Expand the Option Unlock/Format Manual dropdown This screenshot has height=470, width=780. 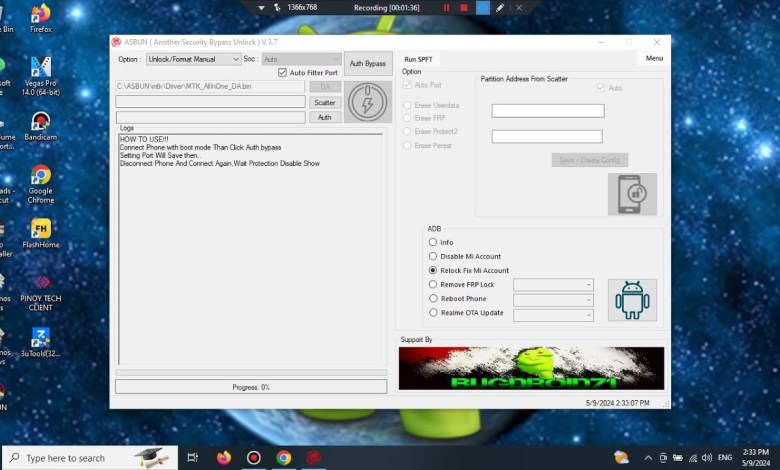pos(193,59)
